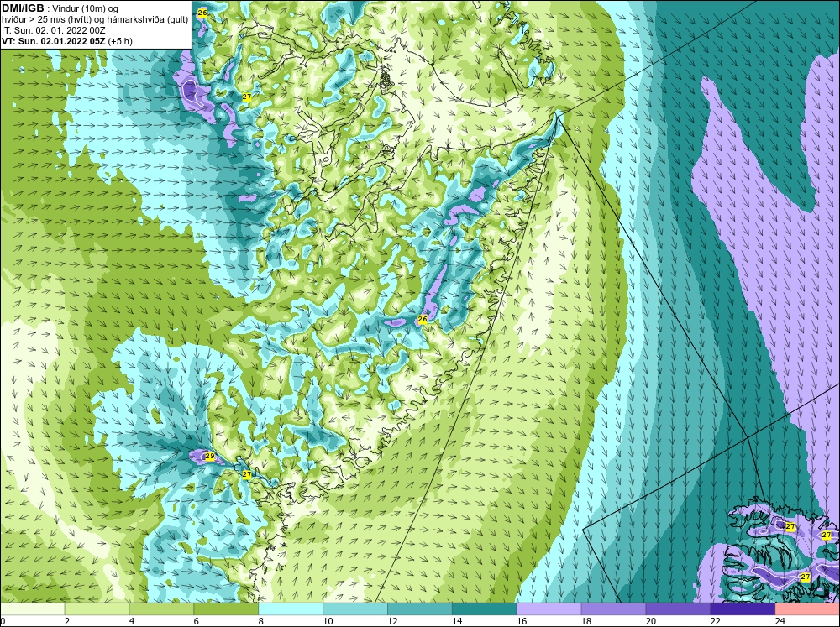Screen dimensions: 840x627
Task: Click the legend scale value 2
Action: click(67, 621)
